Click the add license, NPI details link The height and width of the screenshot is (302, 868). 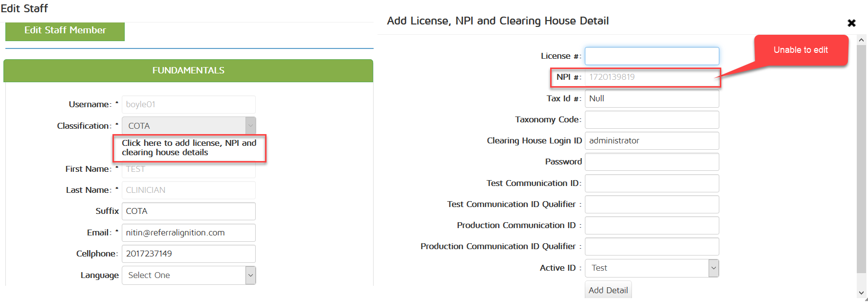pos(189,148)
